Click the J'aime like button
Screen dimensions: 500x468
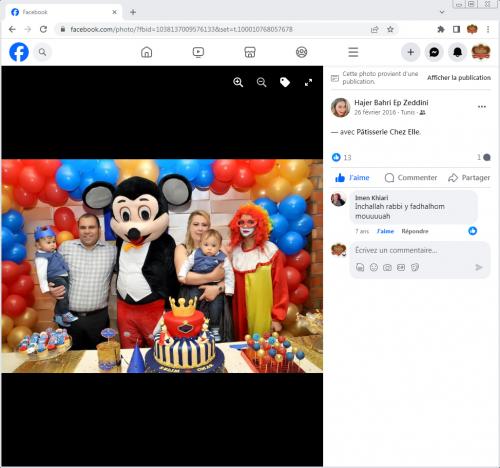(352, 178)
